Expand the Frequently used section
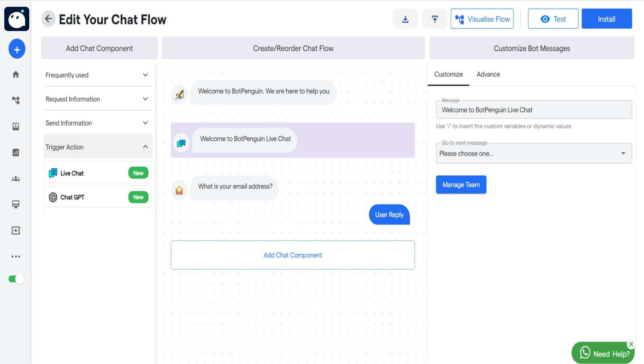The height and width of the screenshot is (364, 644). [98, 75]
